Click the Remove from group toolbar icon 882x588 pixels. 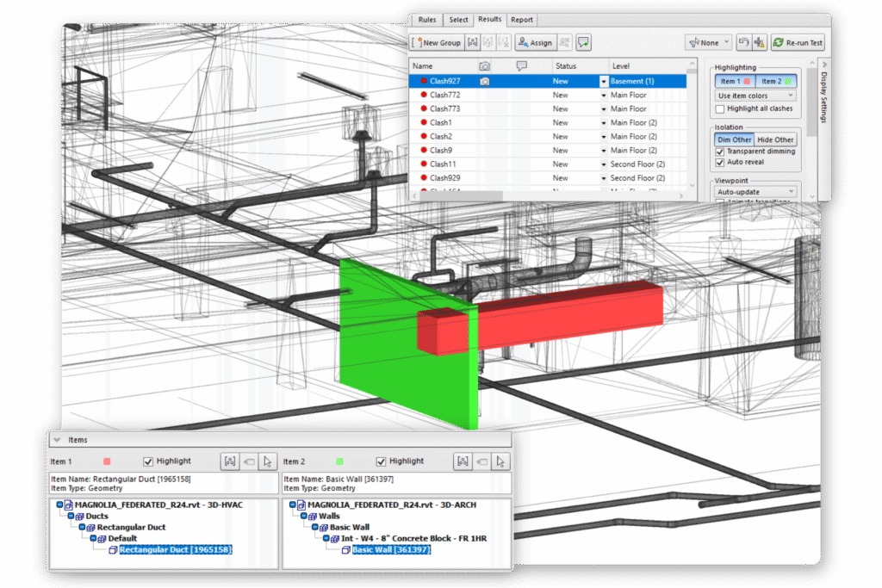point(488,43)
